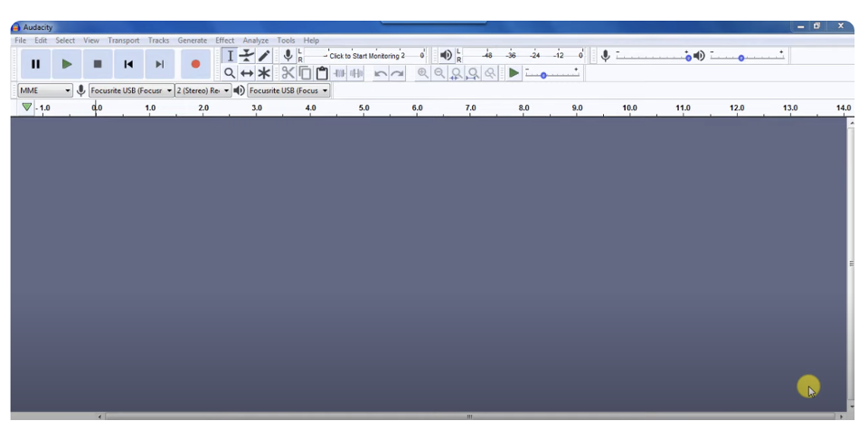This screenshot has height=421, width=868.
Task: Click the Undo arrow icon
Action: pyautogui.click(x=381, y=73)
